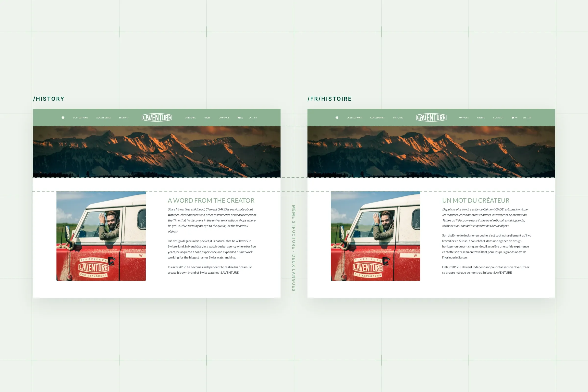Open the PRESSE menu item
588x392 pixels.
point(481,118)
